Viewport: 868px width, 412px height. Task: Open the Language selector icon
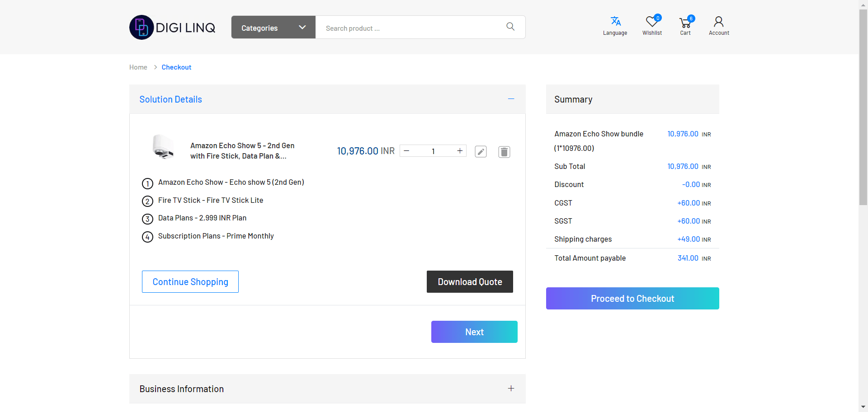(x=615, y=22)
